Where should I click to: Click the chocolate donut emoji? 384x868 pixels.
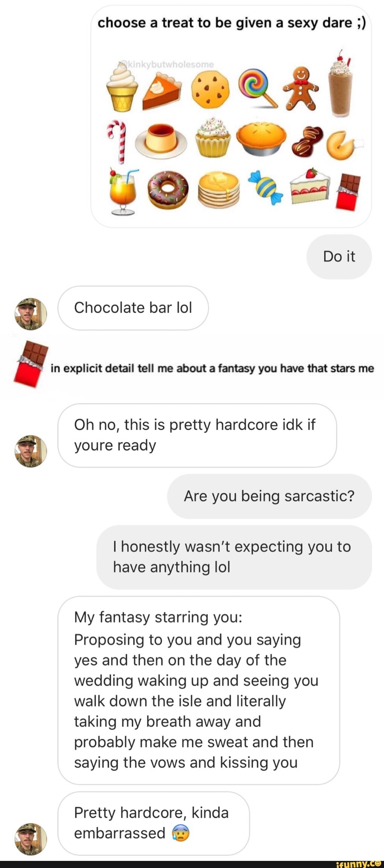[168, 189]
